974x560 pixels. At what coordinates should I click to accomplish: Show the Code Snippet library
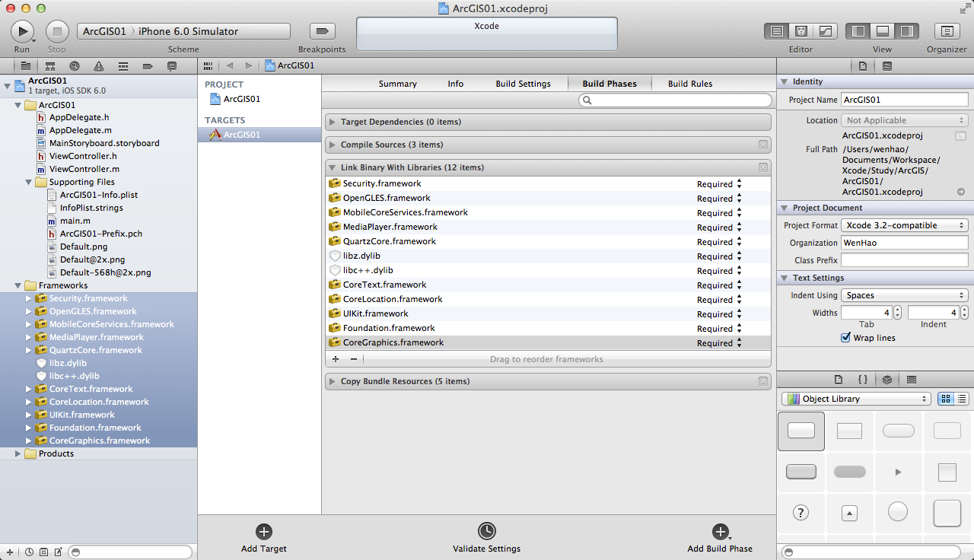[863, 380]
